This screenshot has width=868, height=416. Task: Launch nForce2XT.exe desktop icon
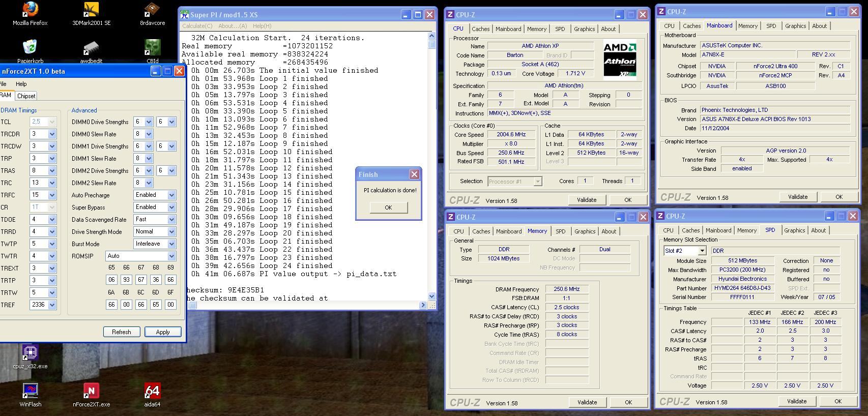(x=91, y=395)
